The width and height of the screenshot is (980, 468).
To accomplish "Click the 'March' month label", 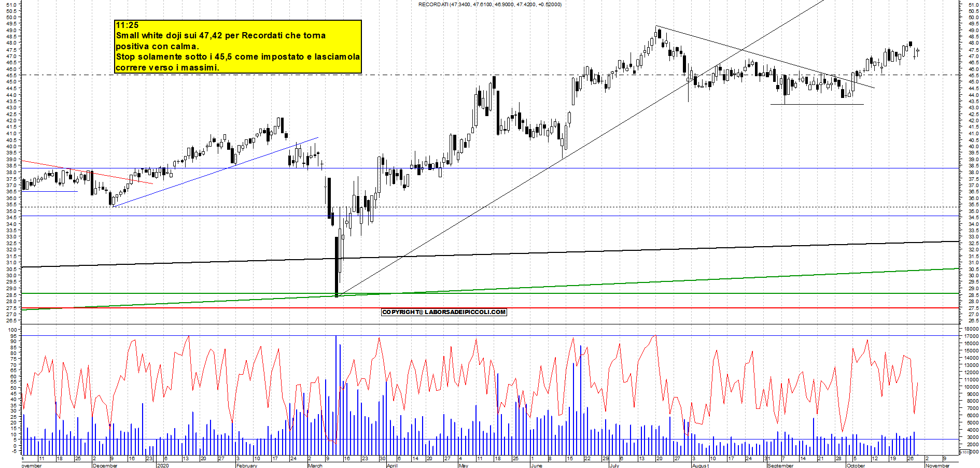I will click(315, 465).
